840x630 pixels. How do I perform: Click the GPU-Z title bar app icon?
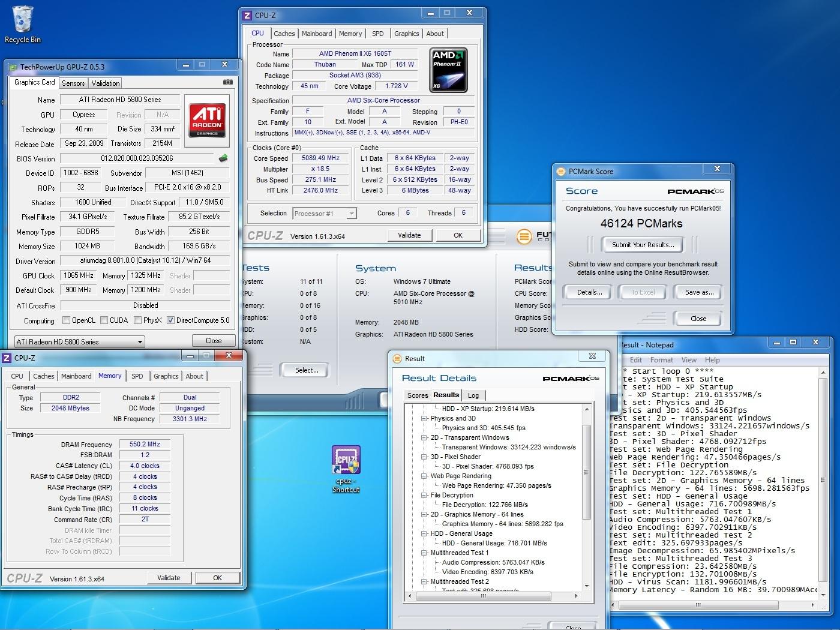(x=13, y=67)
